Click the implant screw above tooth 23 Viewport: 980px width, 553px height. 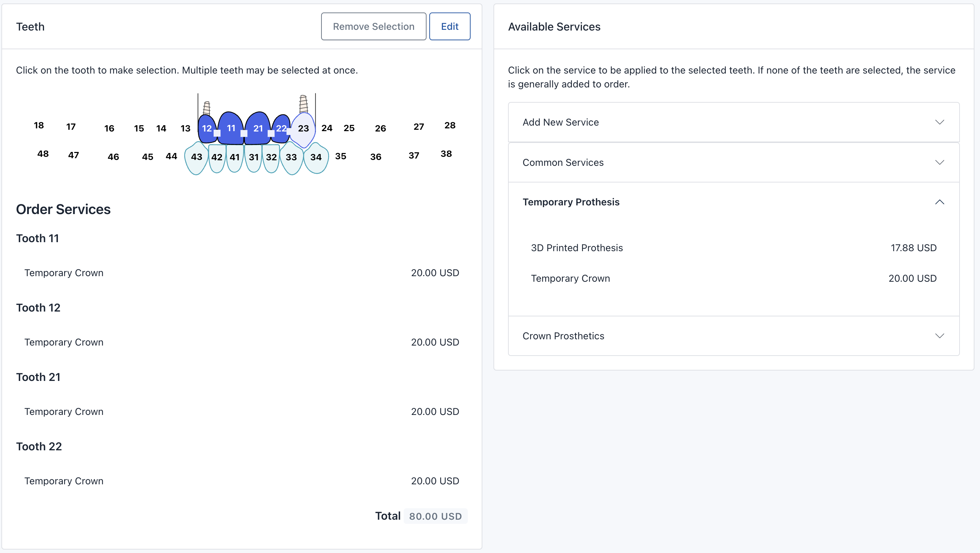coord(303,103)
